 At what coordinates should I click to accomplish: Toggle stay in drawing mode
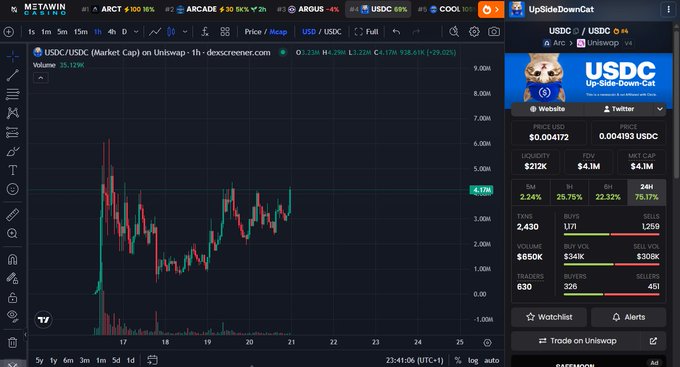pos(13,279)
